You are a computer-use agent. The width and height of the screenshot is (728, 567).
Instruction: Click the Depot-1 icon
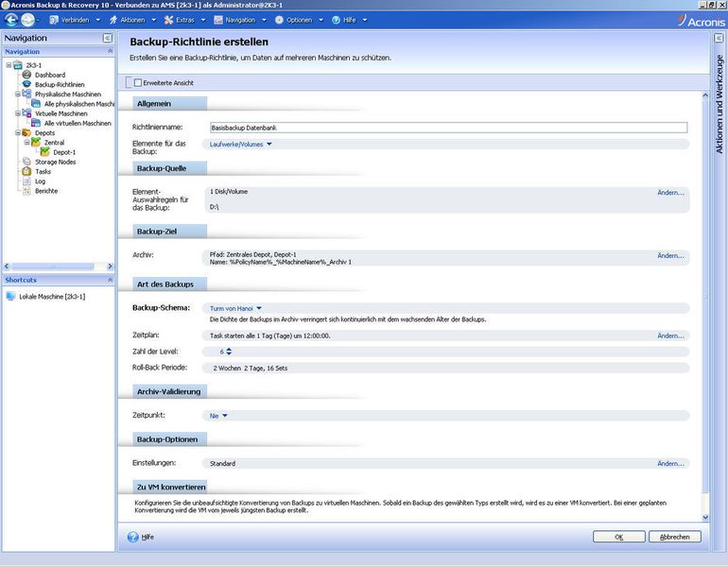[x=45, y=152]
